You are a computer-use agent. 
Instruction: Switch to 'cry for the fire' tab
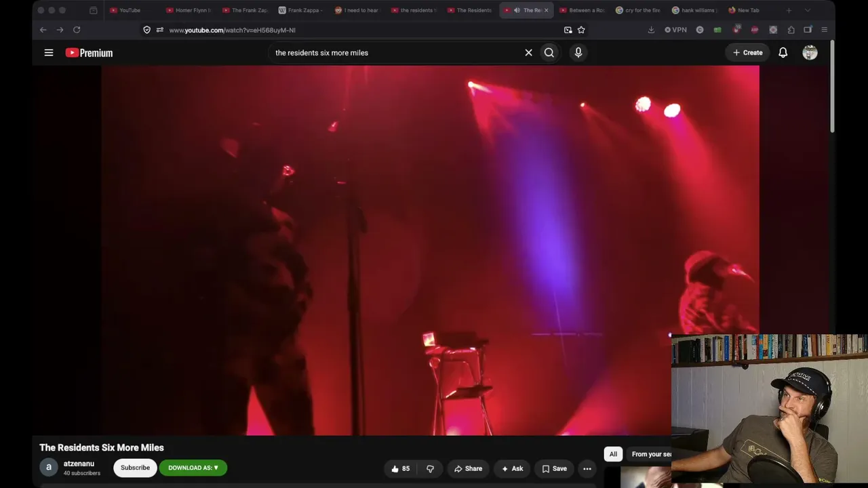(x=639, y=10)
